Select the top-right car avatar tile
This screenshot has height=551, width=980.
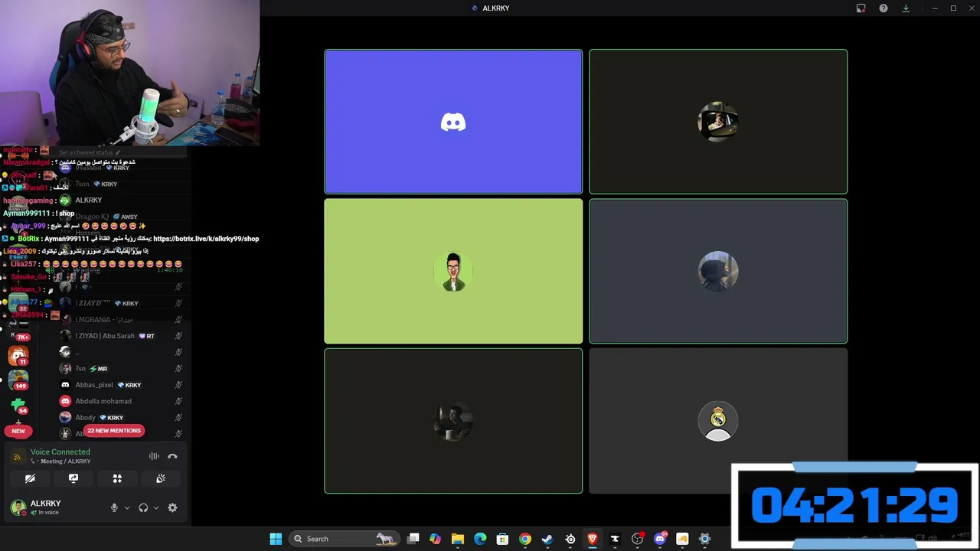[x=718, y=122]
